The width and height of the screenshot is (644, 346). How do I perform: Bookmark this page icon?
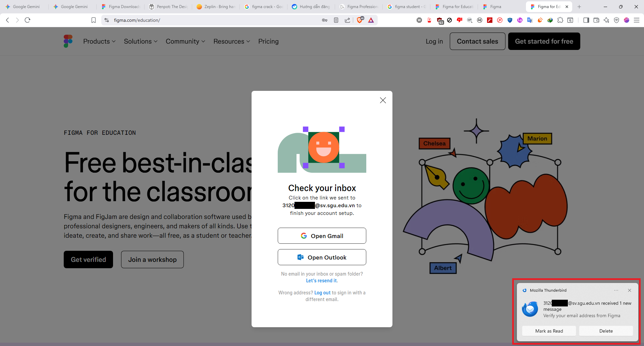(94, 20)
